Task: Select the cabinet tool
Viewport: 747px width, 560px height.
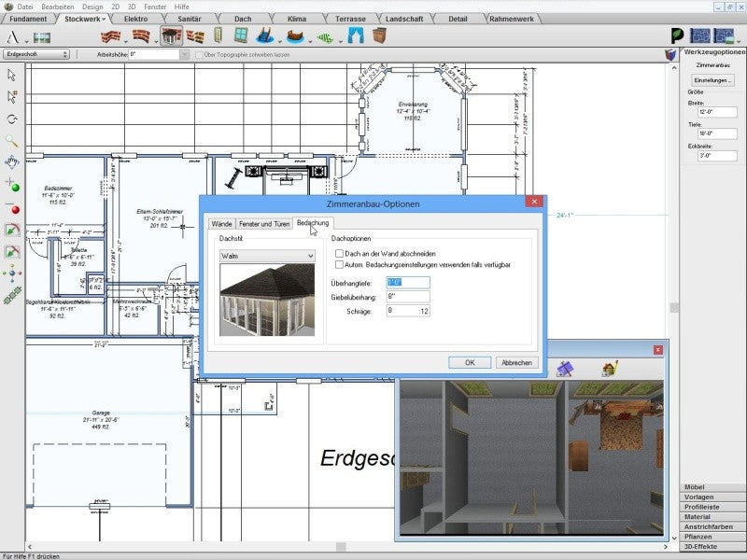Action: 379,35
